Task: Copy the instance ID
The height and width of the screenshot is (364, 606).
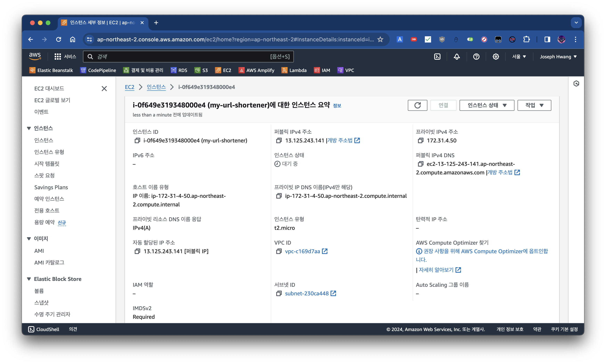Action: click(x=137, y=140)
